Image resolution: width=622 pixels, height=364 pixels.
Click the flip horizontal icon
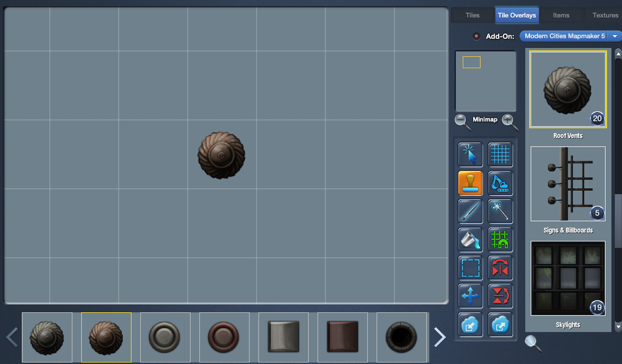500,268
